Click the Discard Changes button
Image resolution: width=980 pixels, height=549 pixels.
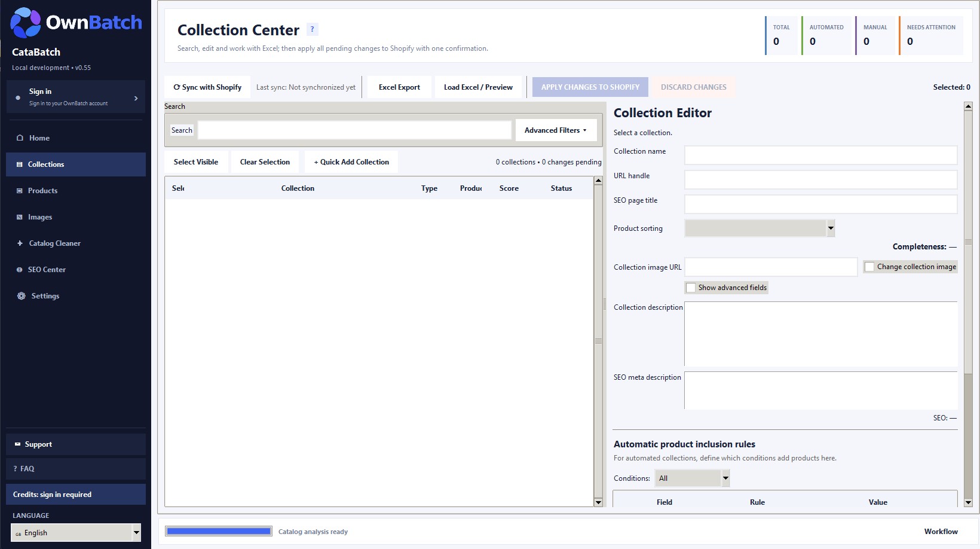tap(694, 87)
